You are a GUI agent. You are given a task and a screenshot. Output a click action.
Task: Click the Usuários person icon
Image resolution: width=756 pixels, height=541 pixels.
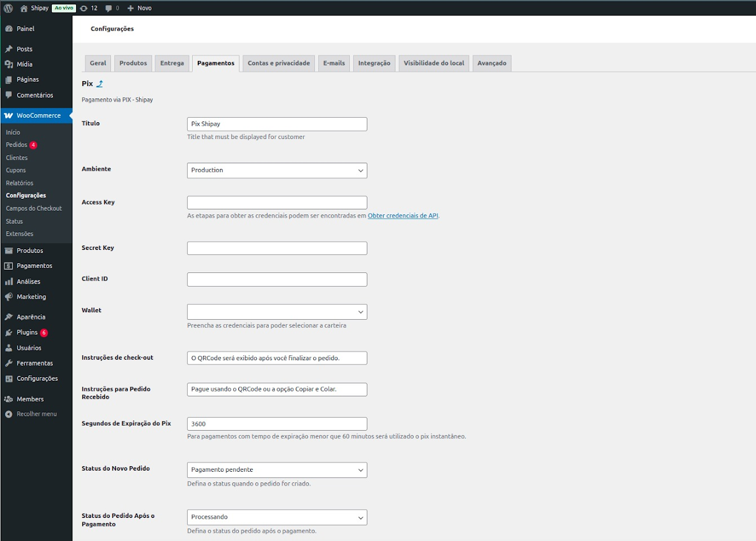9,348
